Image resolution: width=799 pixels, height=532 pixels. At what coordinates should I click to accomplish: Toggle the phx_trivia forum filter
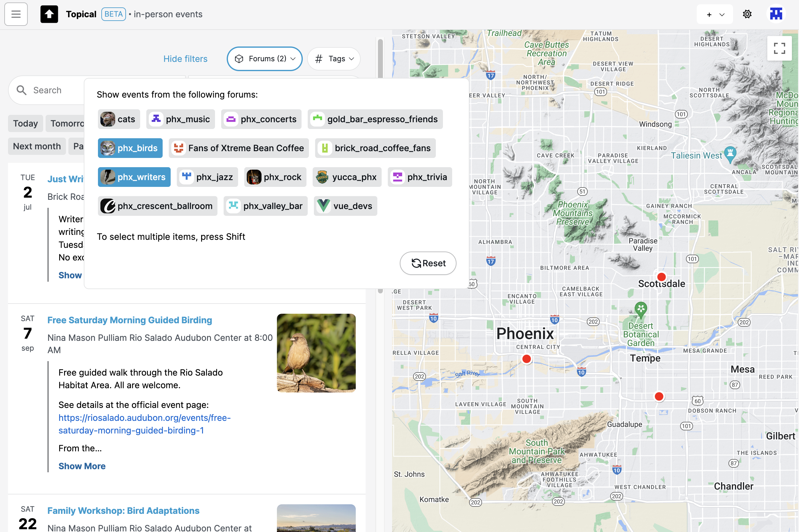pos(420,177)
